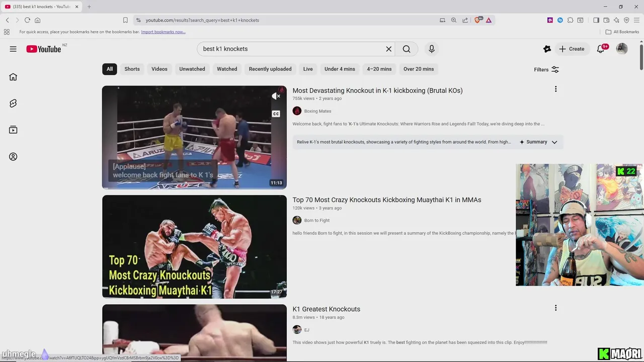The width and height of the screenshot is (644, 362).
Task: Open the browser extensions puzzle icon
Action: pos(570,20)
